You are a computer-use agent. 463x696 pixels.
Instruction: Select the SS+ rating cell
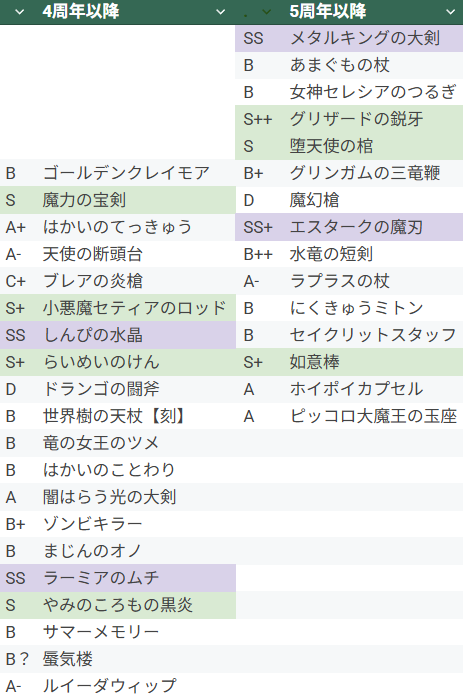[x=258, y=227]
